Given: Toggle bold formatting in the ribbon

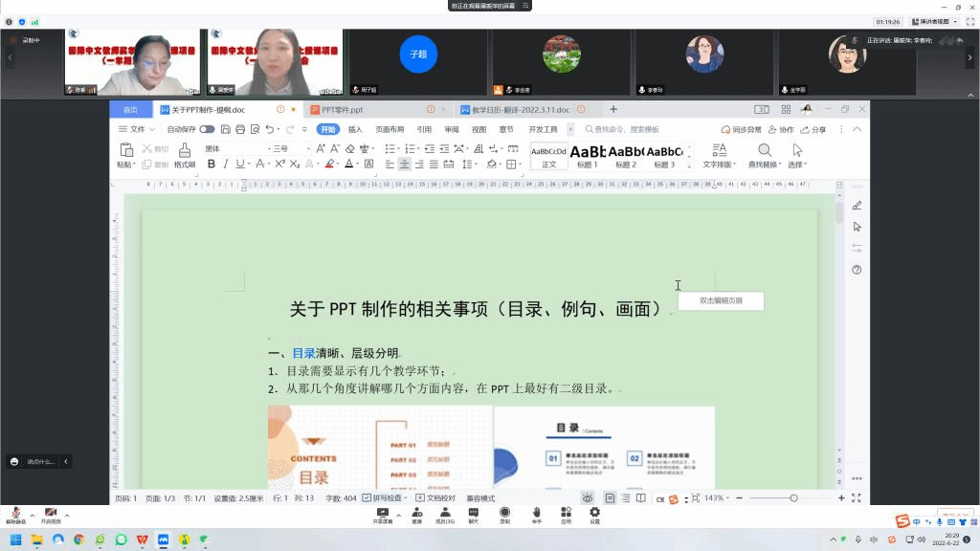Looking at the screenshot, I should [x=211, y=165].
